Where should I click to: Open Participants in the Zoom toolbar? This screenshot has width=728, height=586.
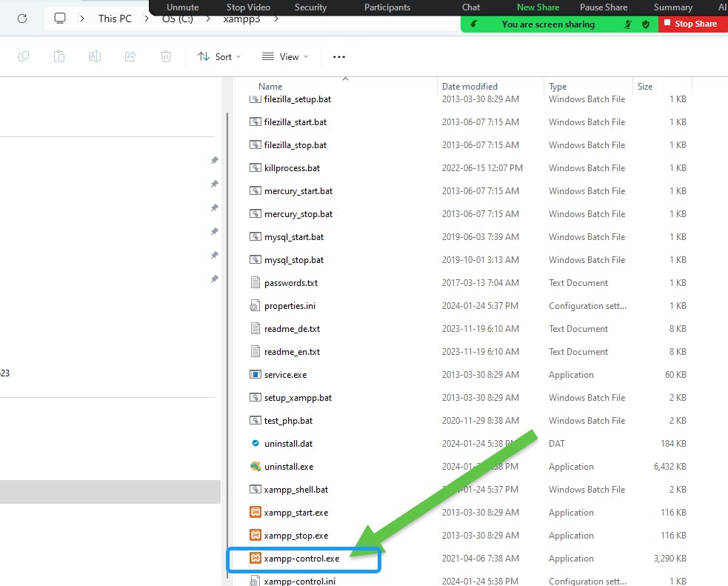click(387, 7)
